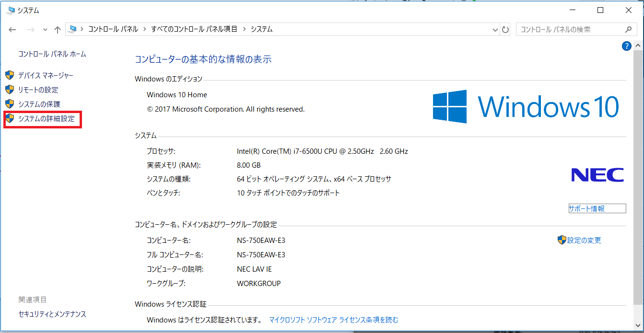644x333 pixels.
Task: Open Help with blue question mark
Action: (x=626, y=46)
